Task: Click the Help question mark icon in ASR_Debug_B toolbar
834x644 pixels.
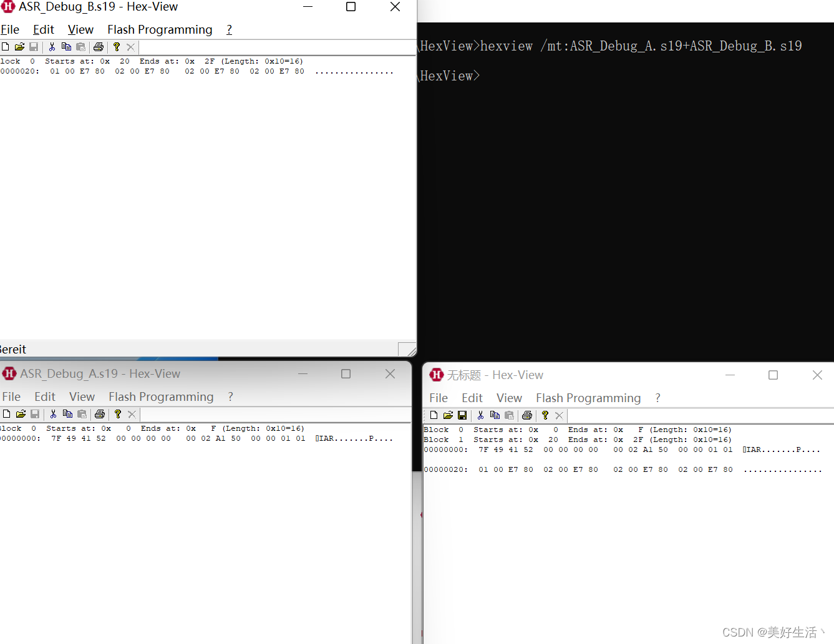Action: [117, 46]
